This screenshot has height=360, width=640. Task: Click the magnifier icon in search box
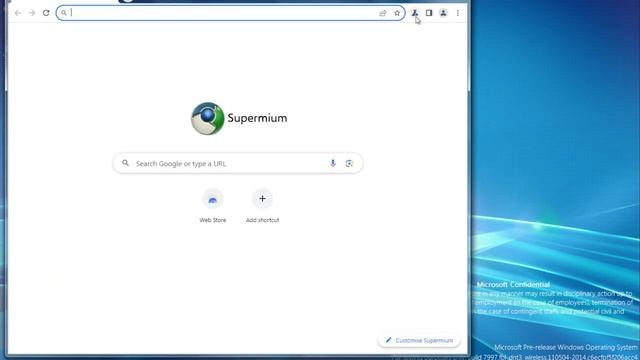(125, 163)
